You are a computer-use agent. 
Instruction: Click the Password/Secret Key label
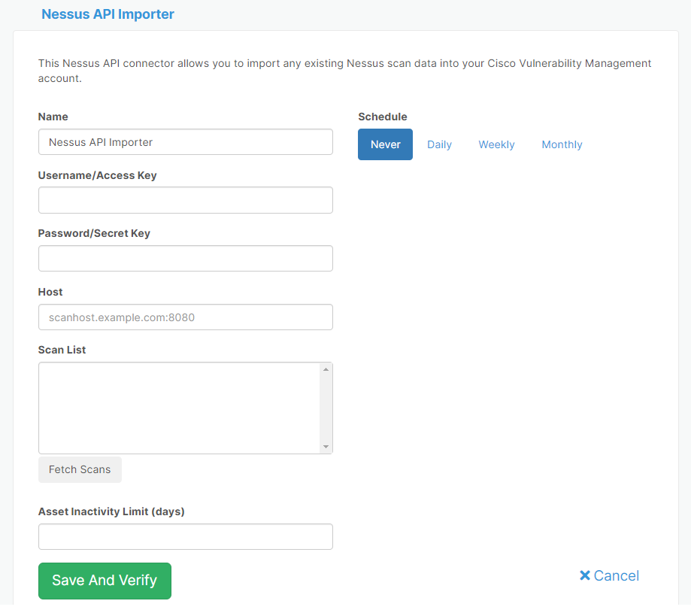coord(94,233)
